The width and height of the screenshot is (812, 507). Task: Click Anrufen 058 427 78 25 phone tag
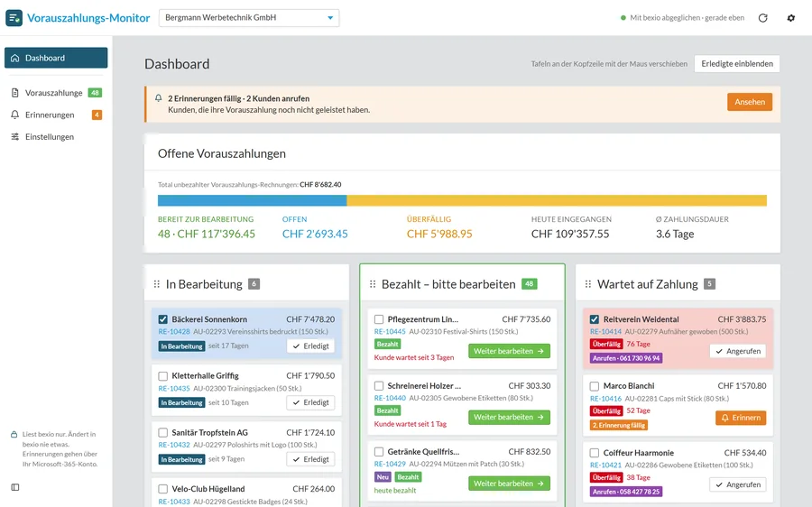[626, 492]
